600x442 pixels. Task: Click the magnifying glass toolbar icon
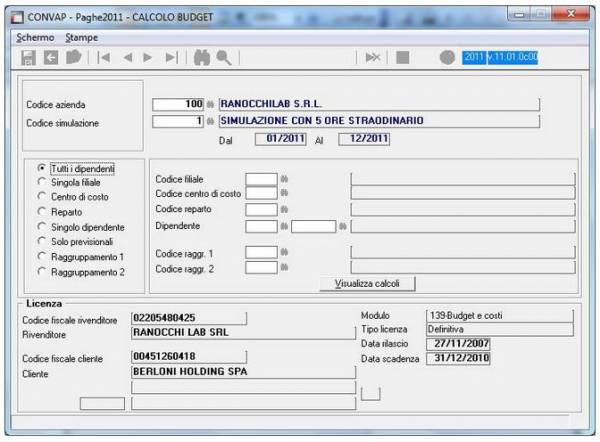coord(224,58)
